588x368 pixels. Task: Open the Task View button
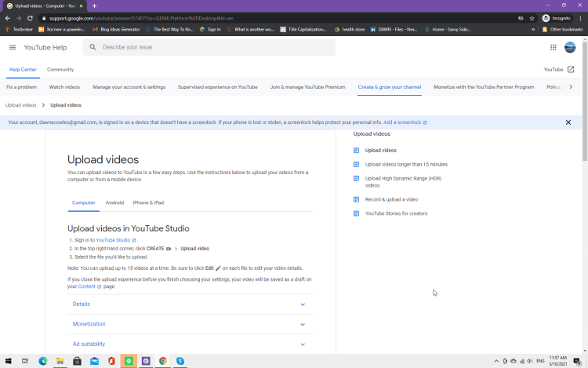(x=25, y=361)
